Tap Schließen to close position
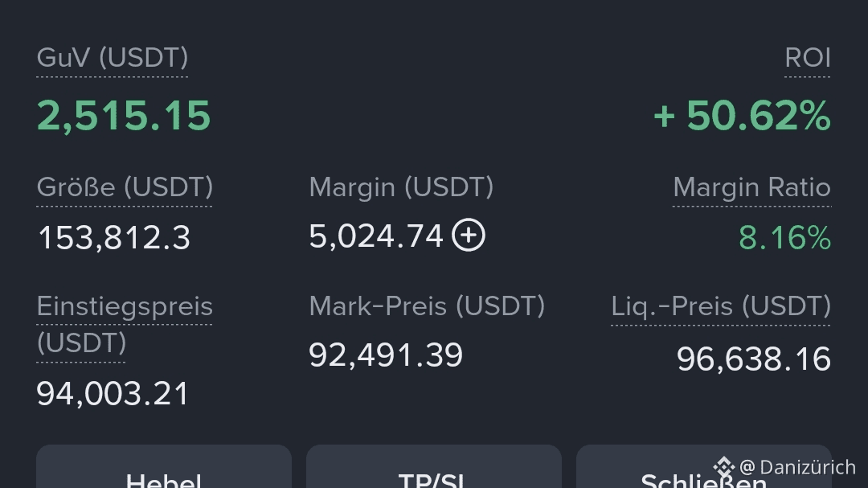868x488 pixels. point(703,466)
